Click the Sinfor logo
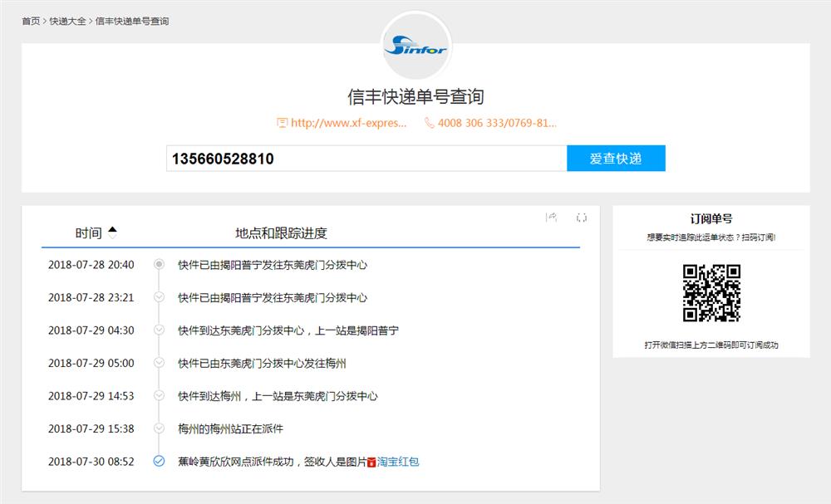 (416, 46)
